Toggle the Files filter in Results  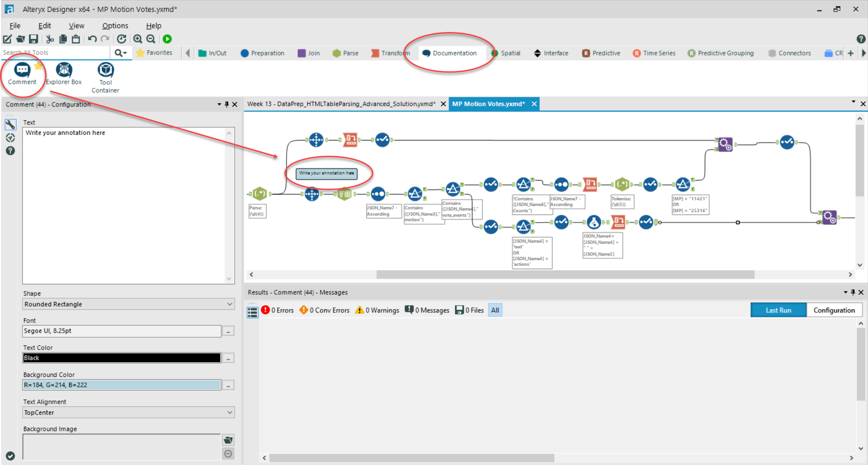pos(469,310)
